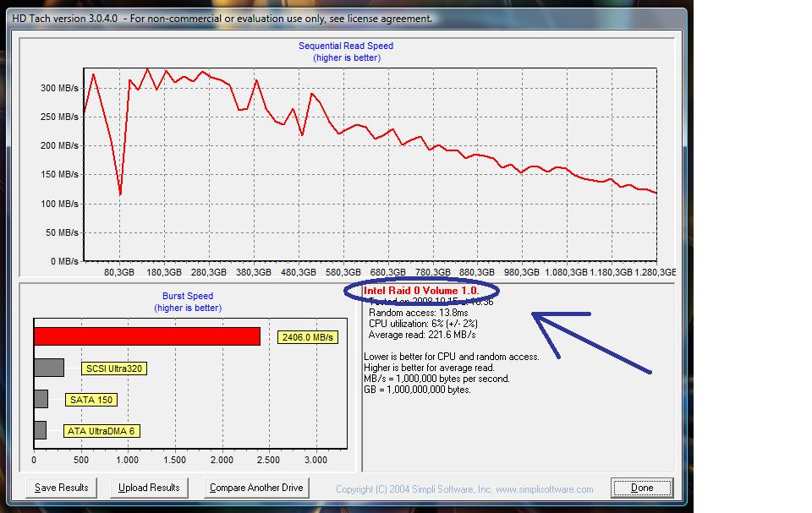
Task: Click the 1.180,3GB axis label
Action: 611,272
